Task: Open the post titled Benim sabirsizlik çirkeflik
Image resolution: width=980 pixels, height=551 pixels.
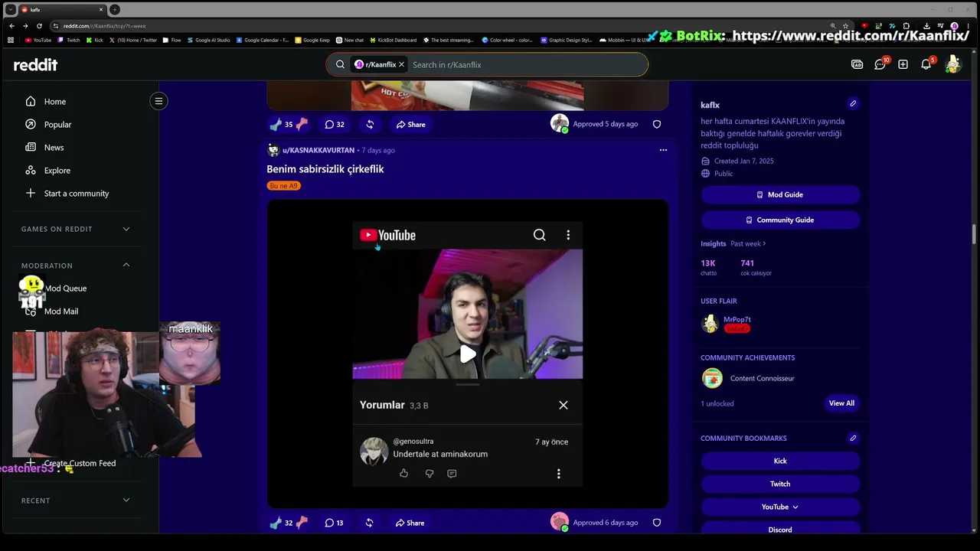Action: tap(325, 169)
